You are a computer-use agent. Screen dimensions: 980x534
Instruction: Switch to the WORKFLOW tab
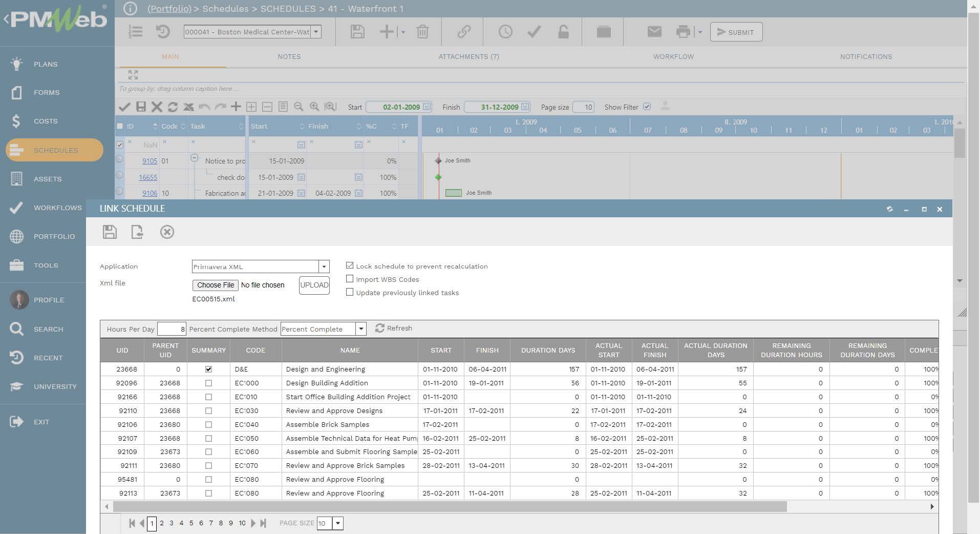pos(673,56)
